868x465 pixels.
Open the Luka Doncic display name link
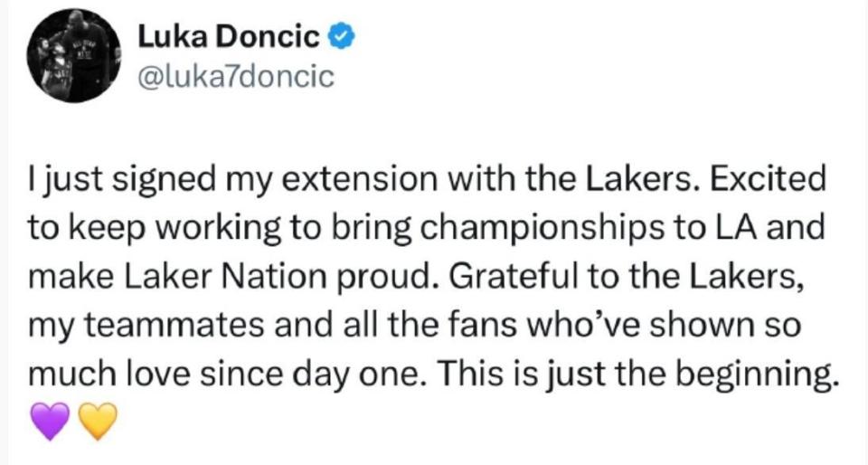point(229,37)
